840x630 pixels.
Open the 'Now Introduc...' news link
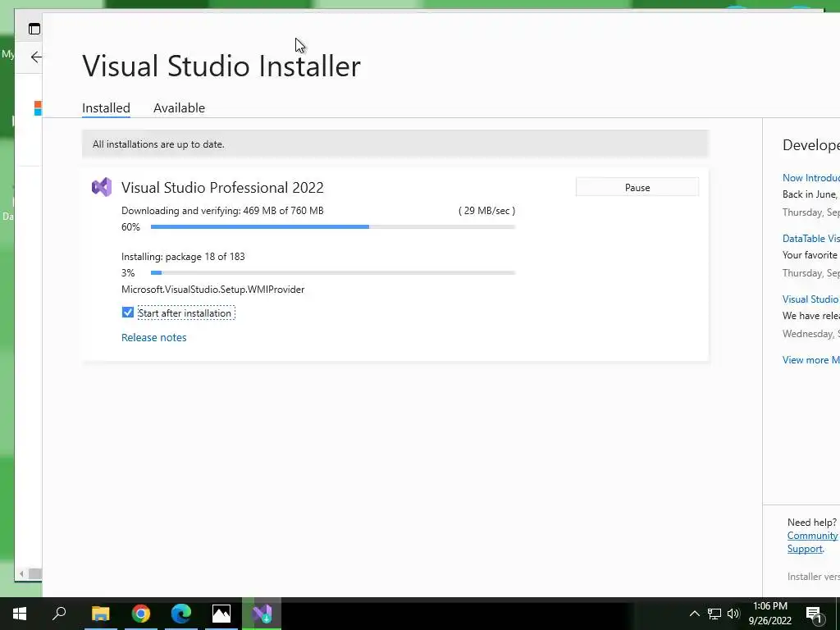pyautogui.click(x=811, y=178)
